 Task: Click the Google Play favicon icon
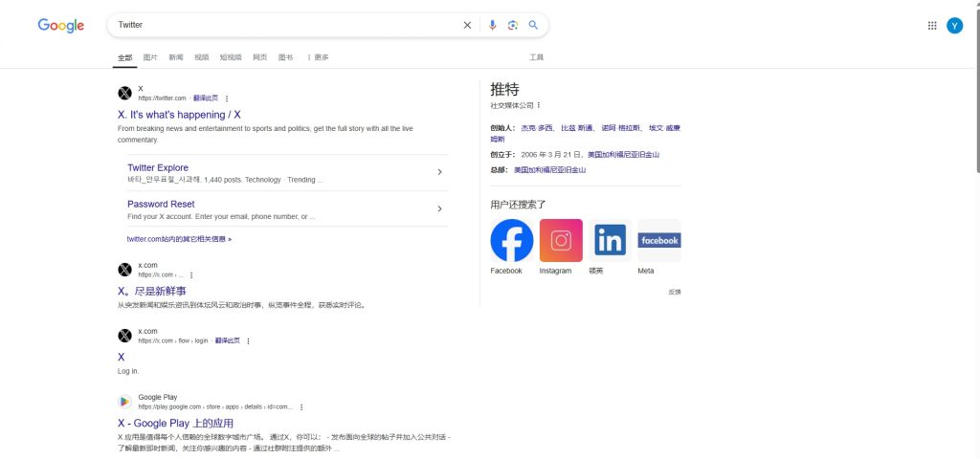[x=125, y=402]
